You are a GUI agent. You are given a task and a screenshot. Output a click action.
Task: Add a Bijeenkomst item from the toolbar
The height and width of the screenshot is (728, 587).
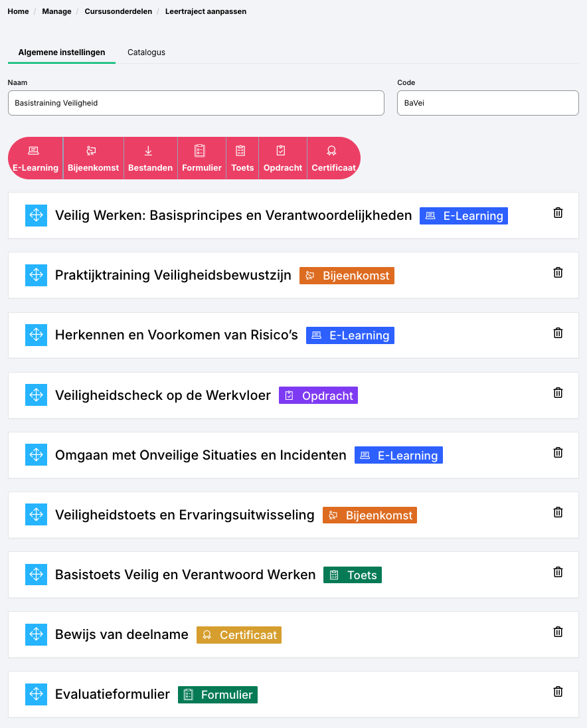click(x=93, y=159)
